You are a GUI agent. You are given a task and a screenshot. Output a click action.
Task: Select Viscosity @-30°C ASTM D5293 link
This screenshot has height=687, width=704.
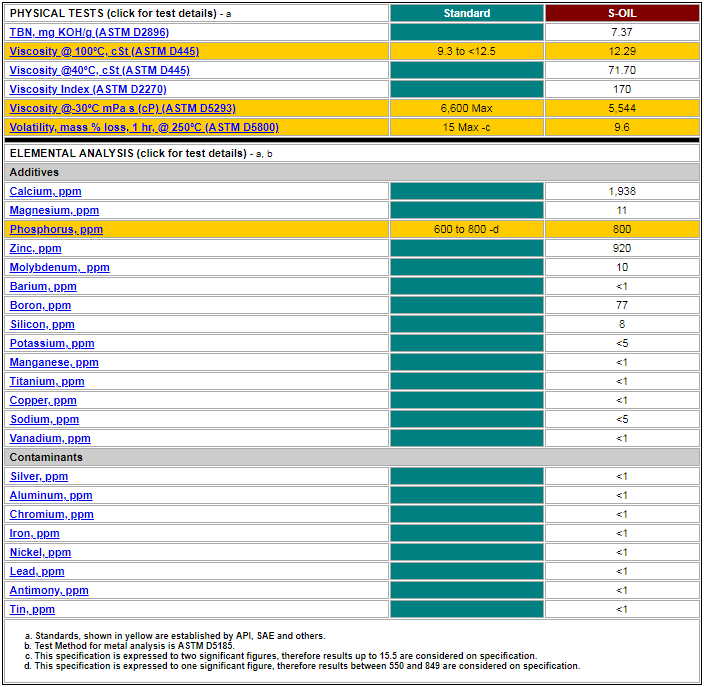(x=122, y=108)
